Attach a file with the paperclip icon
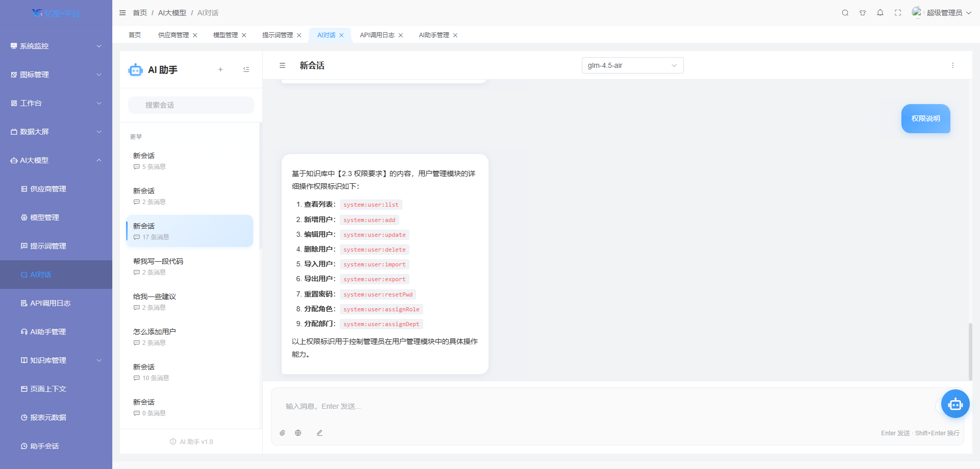 pos(282,433)
